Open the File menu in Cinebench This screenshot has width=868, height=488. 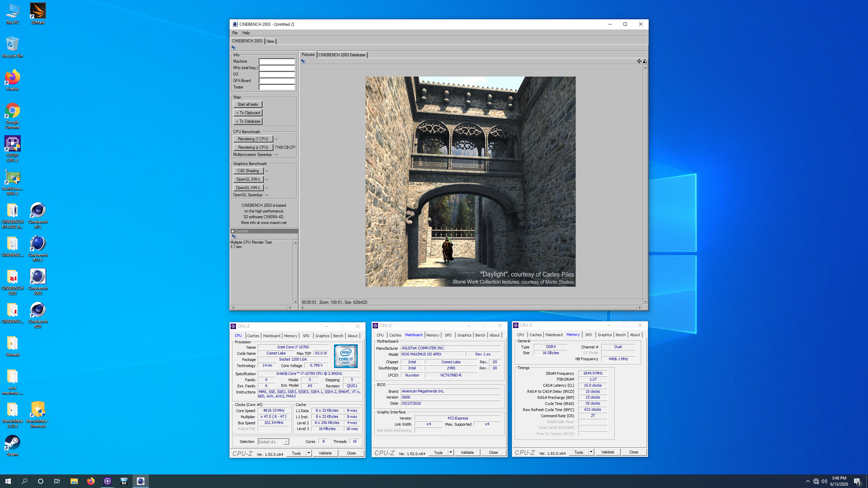click(x=235, y=33)
